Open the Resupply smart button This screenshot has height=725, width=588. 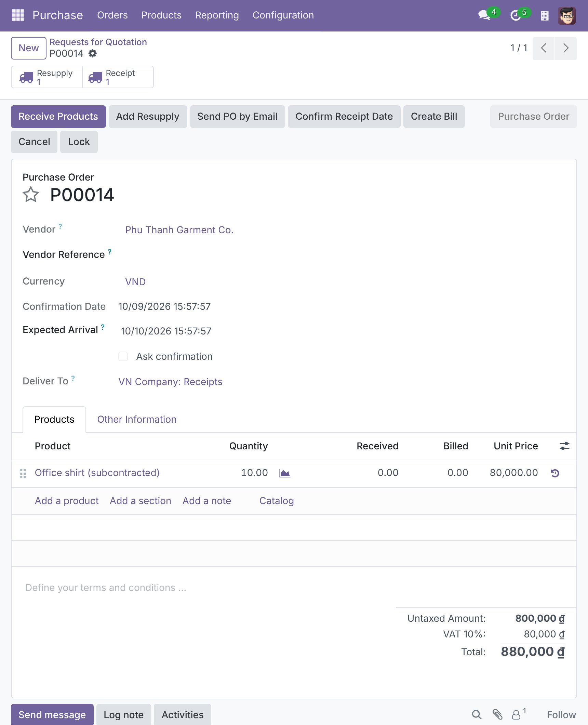pos(47,77)
